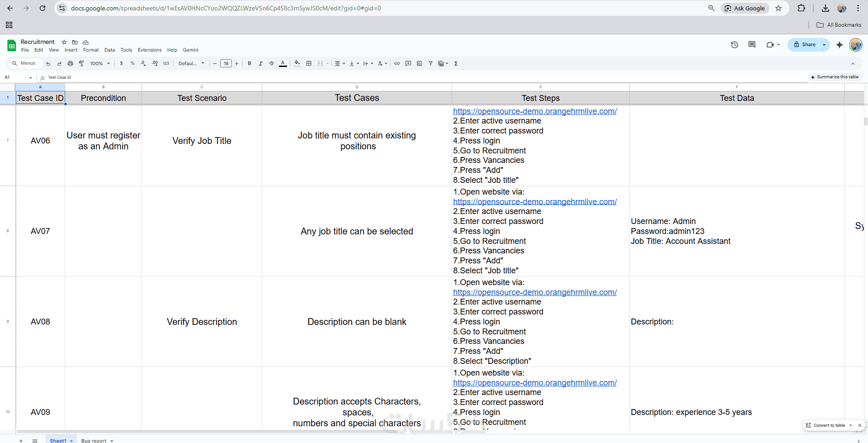Click the borders tool icon
Screen dimensions: 868x443
[x=309, y=63]
